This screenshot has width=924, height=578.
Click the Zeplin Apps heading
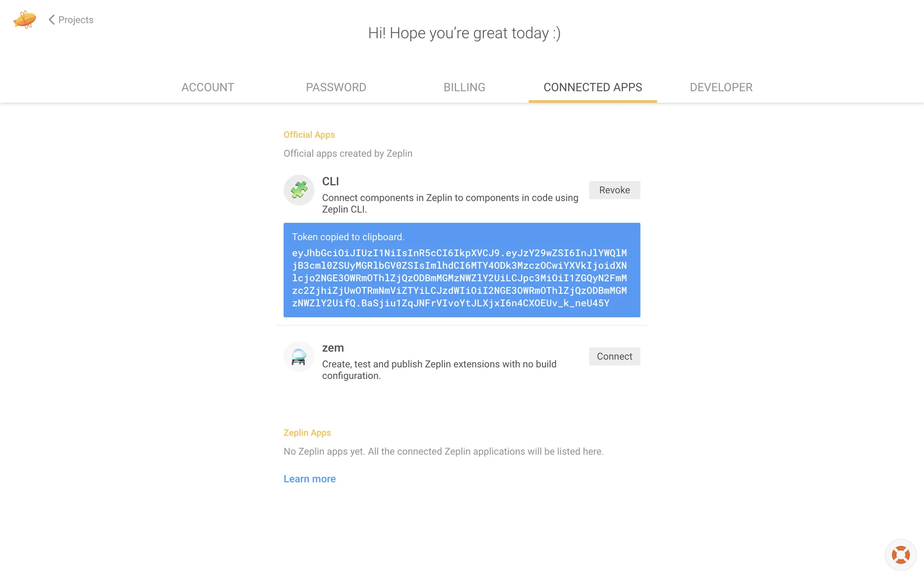coord(307,433)
